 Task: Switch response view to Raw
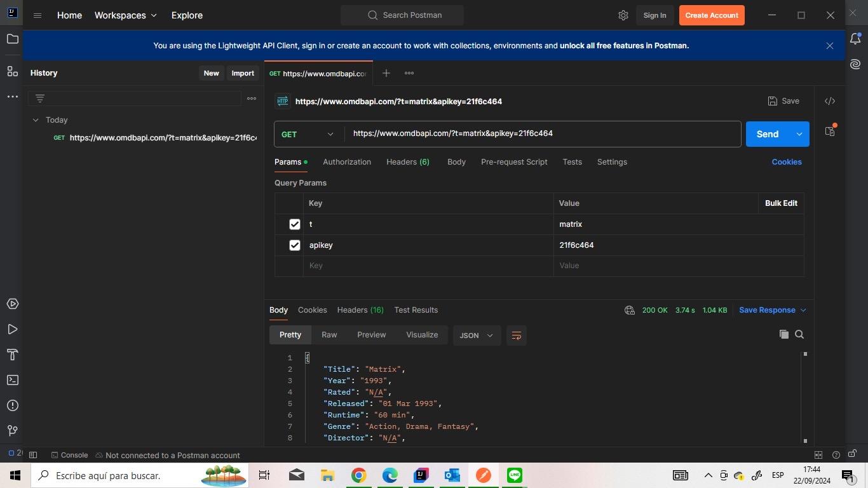329,335
